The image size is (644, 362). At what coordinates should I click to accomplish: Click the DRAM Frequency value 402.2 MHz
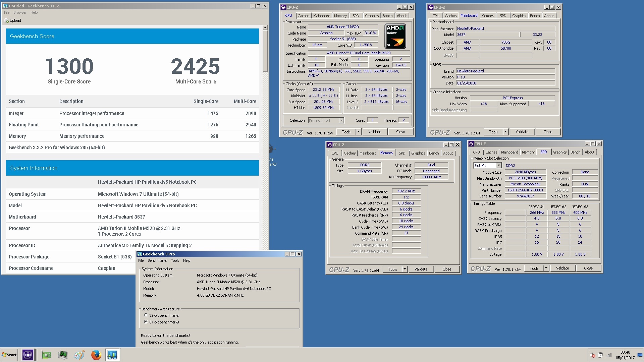406,191
